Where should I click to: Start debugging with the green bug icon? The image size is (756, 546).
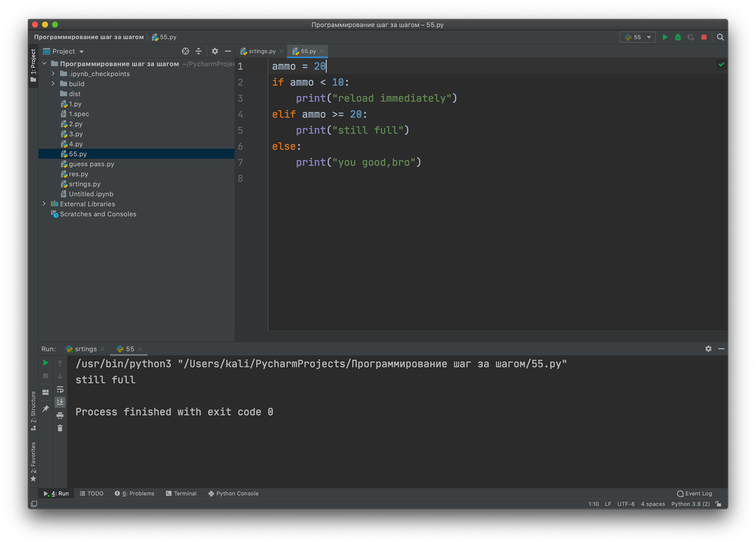click(678, 37)
